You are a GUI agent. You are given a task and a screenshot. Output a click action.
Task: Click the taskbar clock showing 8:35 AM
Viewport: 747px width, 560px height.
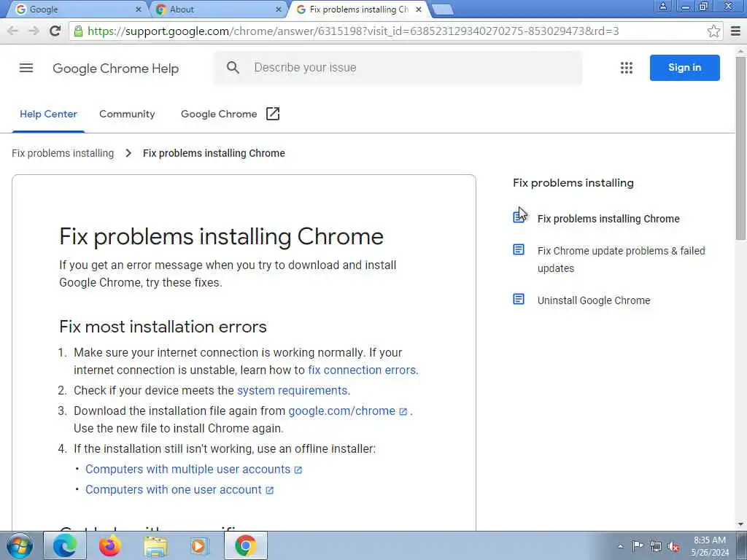[x=710, y=546]
